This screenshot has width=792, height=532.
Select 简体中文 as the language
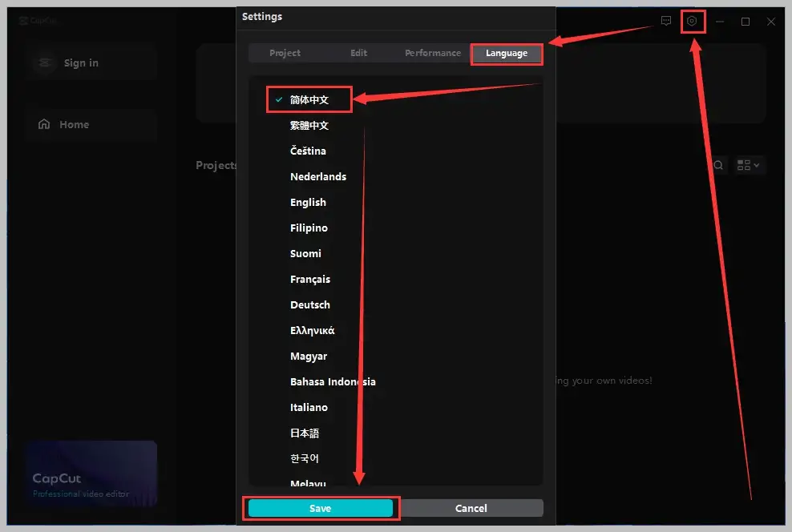click(309, 99)
